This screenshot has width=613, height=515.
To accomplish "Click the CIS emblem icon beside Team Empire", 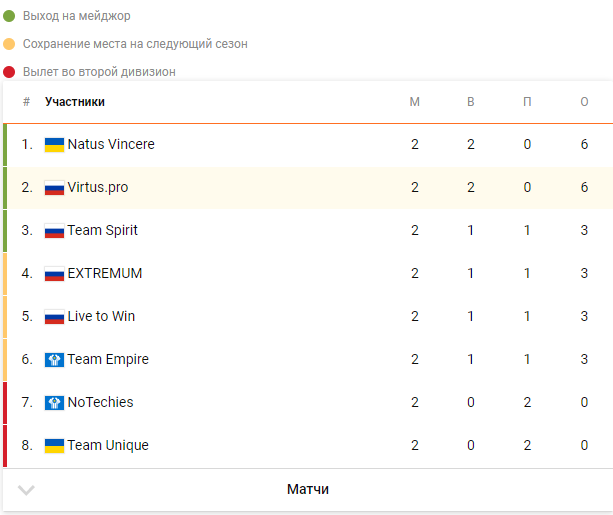I will coord(54,360).
